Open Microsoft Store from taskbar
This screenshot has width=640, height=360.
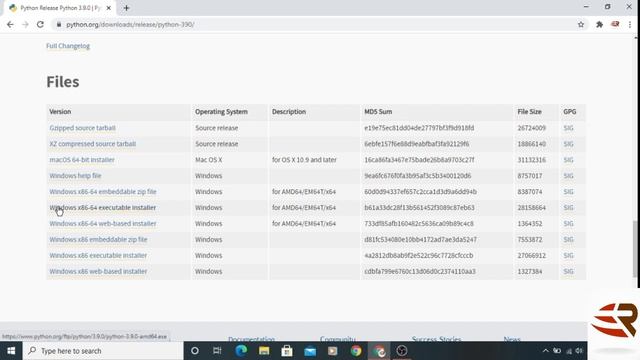click(287, 351)
